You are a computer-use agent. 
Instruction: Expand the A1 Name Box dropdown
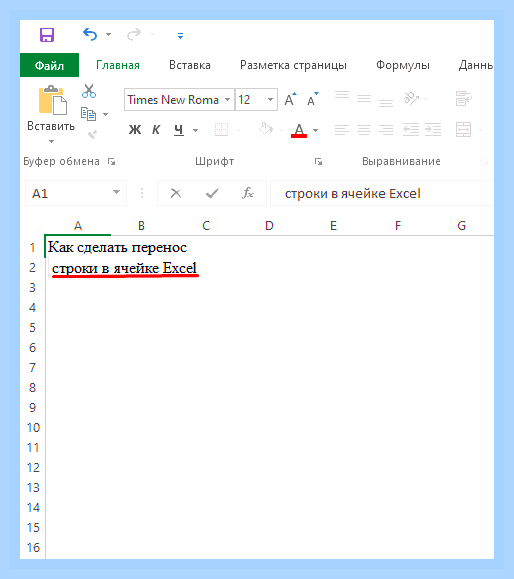point(116,192)
